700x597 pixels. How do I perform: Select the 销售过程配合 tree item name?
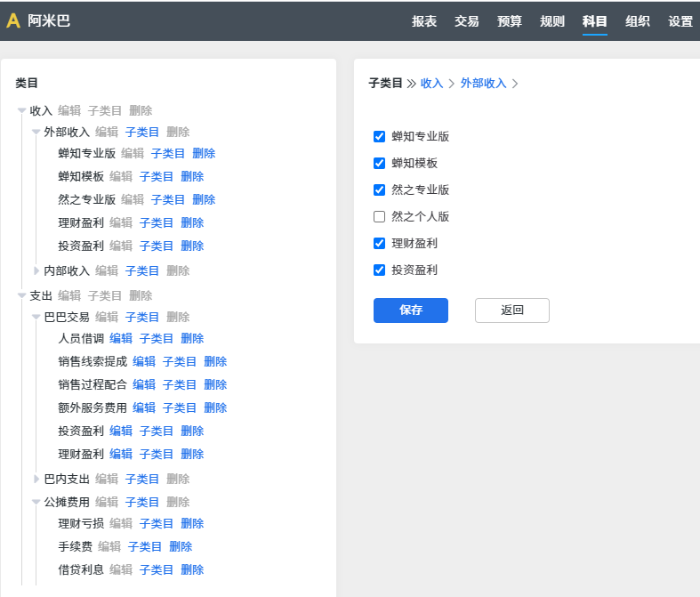[x=93, y=385]
